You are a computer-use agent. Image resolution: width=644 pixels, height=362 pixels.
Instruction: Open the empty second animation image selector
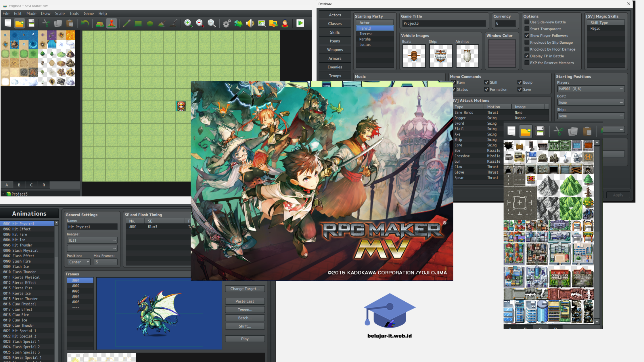click(92, 248)
